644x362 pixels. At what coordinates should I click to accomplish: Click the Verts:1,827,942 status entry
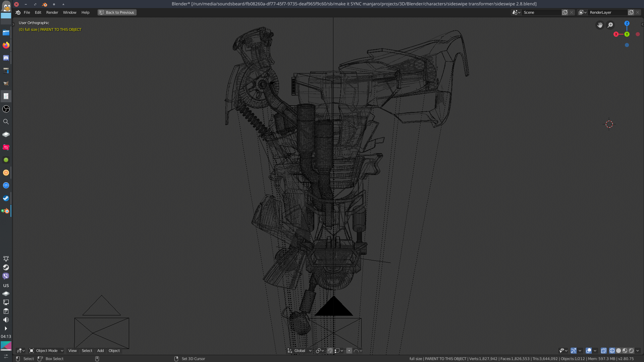(x=483, y=359)
